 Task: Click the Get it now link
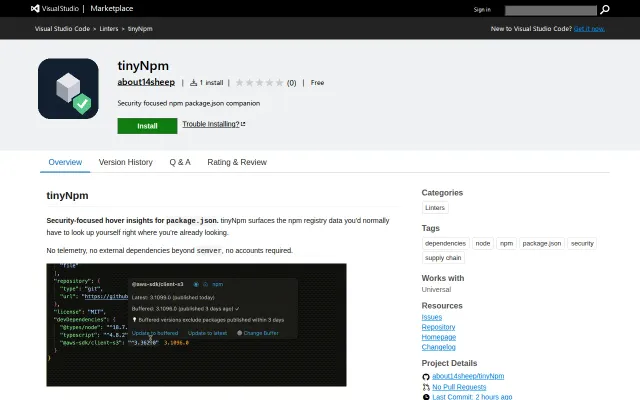[589, 29]
